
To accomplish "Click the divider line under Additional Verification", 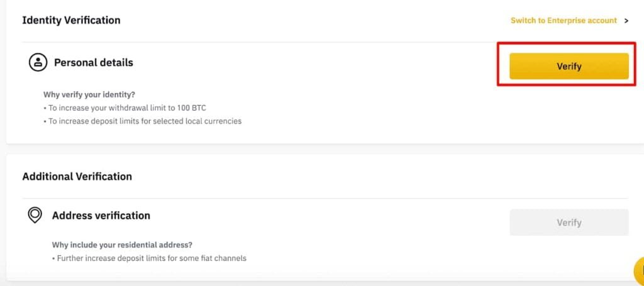I will coord(252,199).
